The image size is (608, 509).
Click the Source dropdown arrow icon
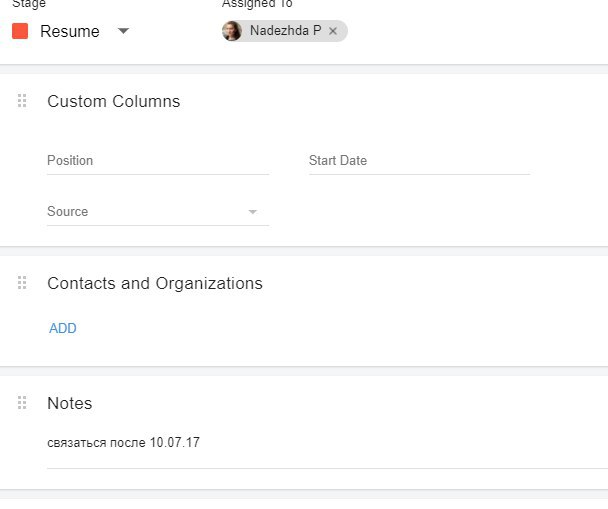click(x=253, y=212)
